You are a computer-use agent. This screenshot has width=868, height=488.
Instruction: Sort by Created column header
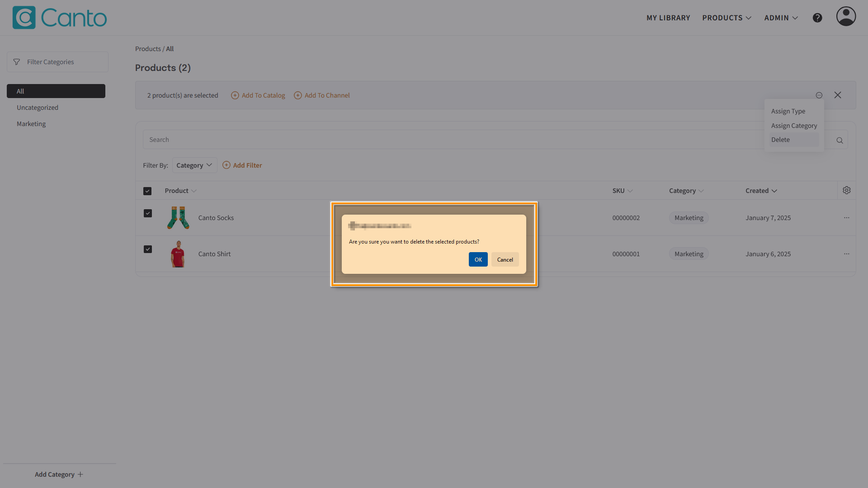pos(761,191)
